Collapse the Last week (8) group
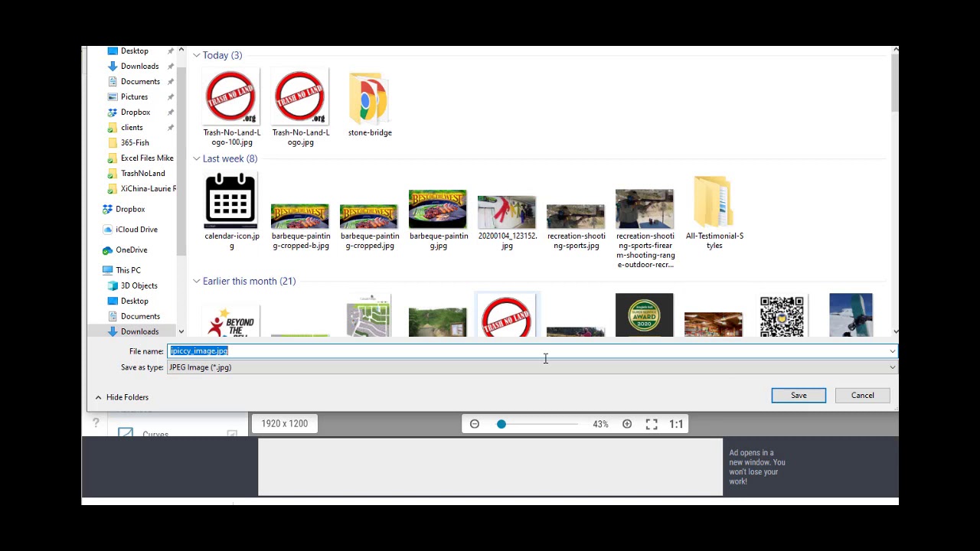The height and width of the screenshot is (551, 980). pyautogui.click(x=197, y=158)
